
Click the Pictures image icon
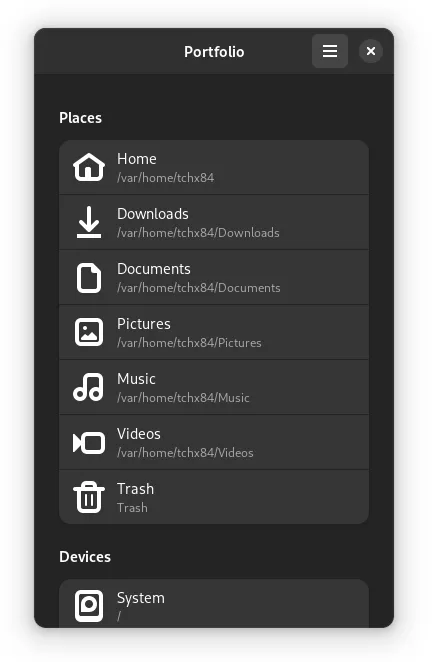[89, 332]
